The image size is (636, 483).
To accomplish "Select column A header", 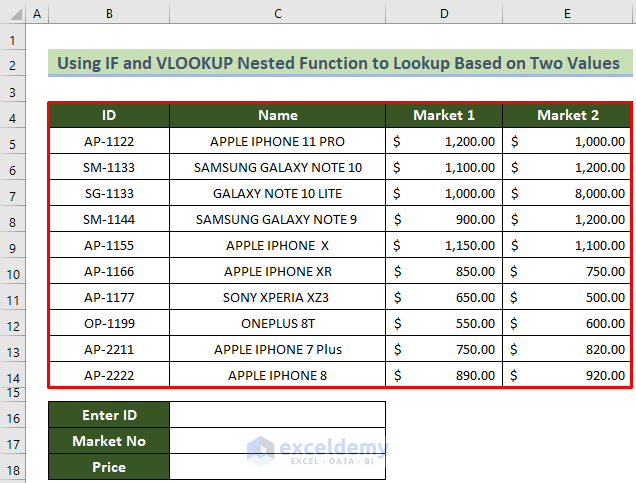I will [37, 13].
